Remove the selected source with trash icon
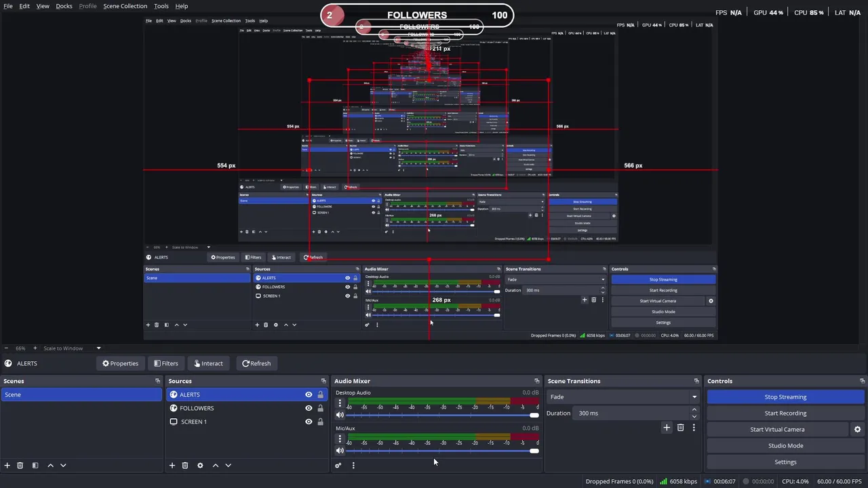Viewport: 868px width, 488px height. point(185,466)
